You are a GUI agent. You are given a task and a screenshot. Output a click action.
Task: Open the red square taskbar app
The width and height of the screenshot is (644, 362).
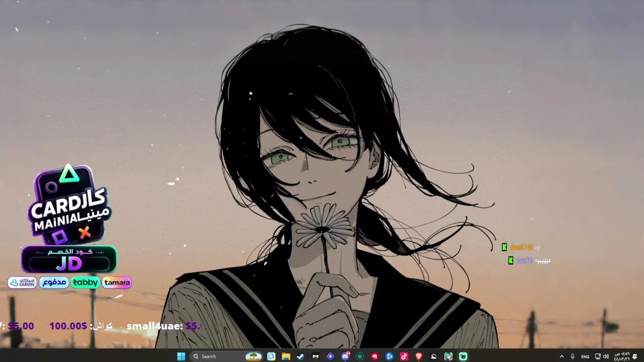[374, 356]
